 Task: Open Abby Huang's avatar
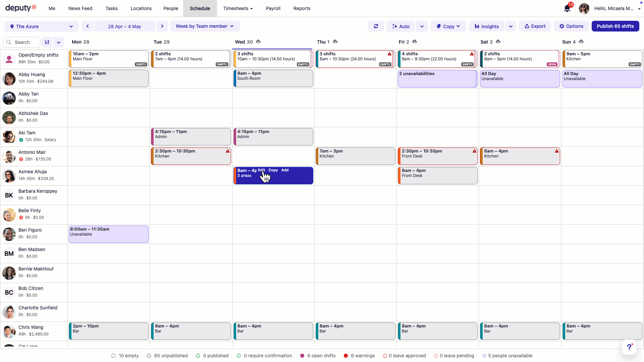[x=9, y=78]
